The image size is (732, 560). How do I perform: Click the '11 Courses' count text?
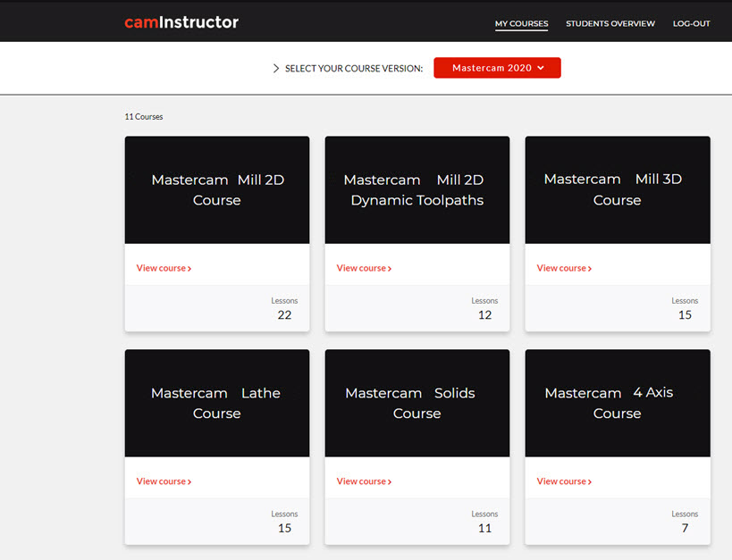[x=144, y=117]
